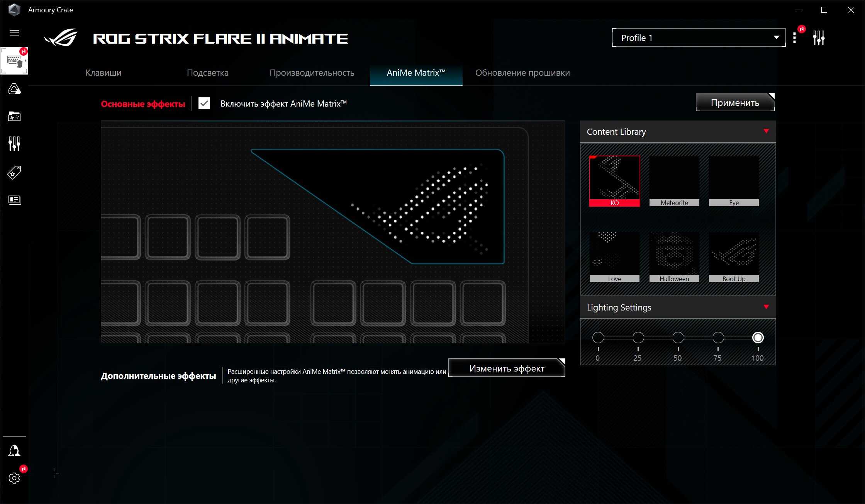Image resolution: width=865 pixels, height=504 pixels.
Task: Click the Изменить эффект button
Action: click(x=507, y=368)
